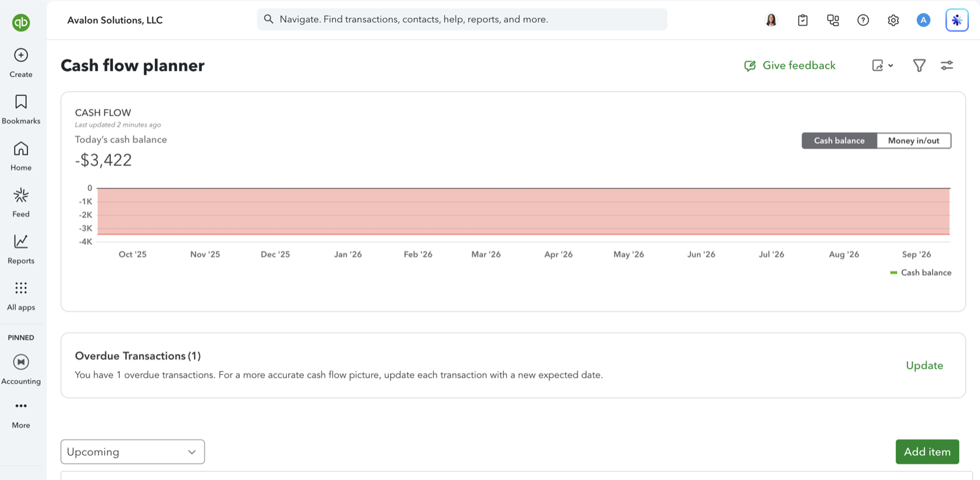Screen dimensions: 980x480
Task: Open the connected devices icon
Action: (x=833, y=20)
